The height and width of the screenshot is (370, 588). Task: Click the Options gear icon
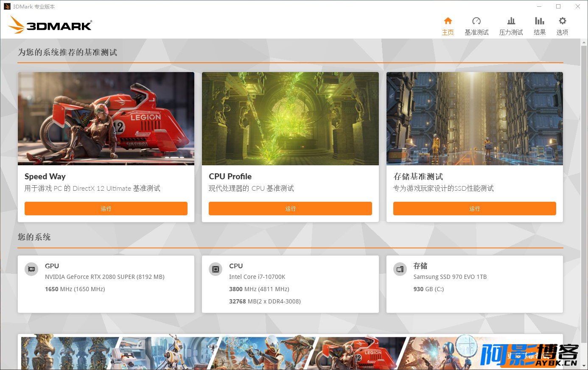pyautogui.click(x=563, y=21)
